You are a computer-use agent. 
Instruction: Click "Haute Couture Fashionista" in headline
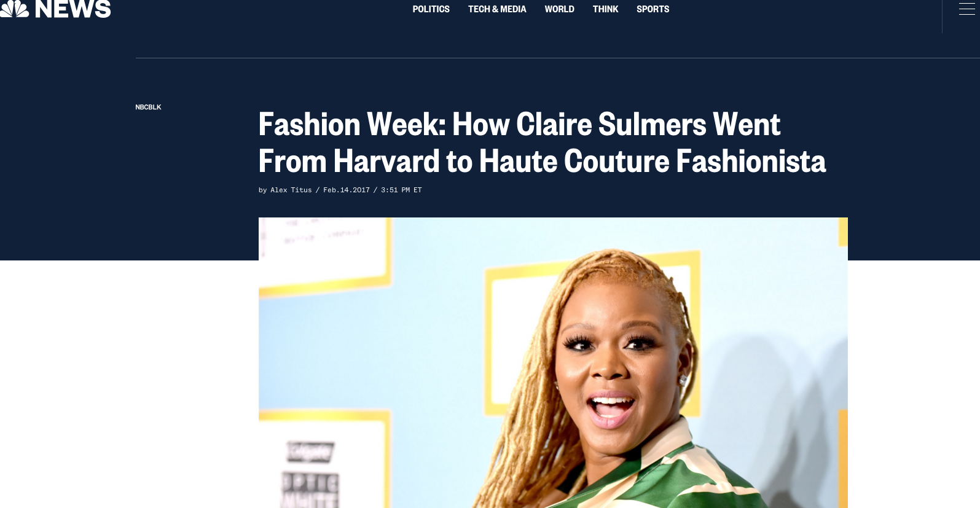point(653,161)
